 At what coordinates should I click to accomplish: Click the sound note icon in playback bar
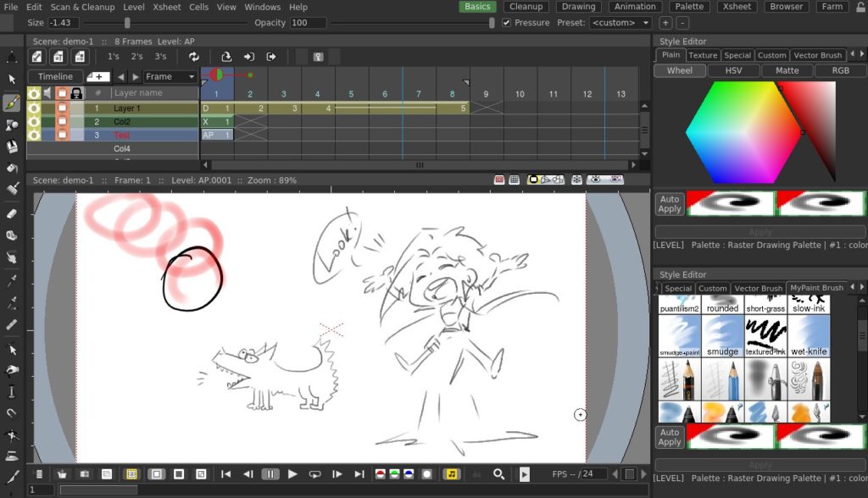[452, 474]
